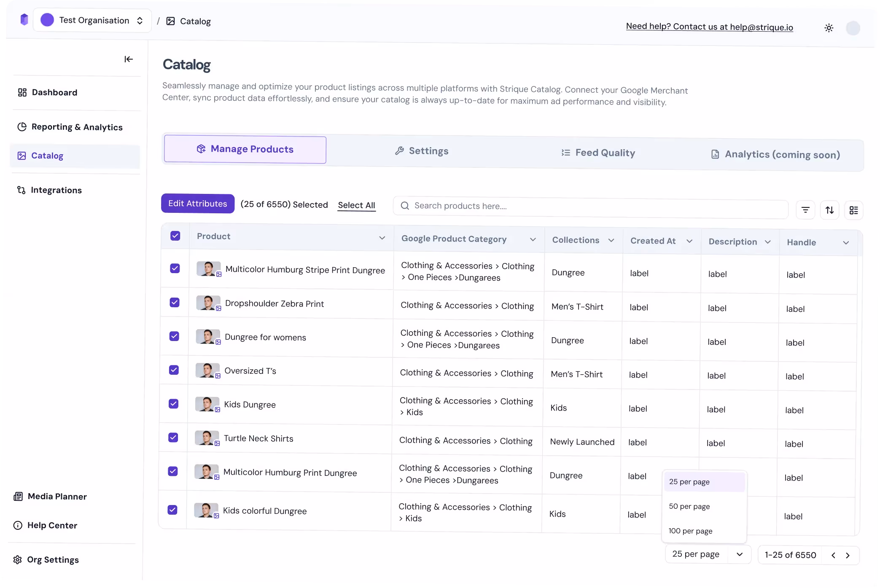Choose 100 per page option

[x=704, y=531]
